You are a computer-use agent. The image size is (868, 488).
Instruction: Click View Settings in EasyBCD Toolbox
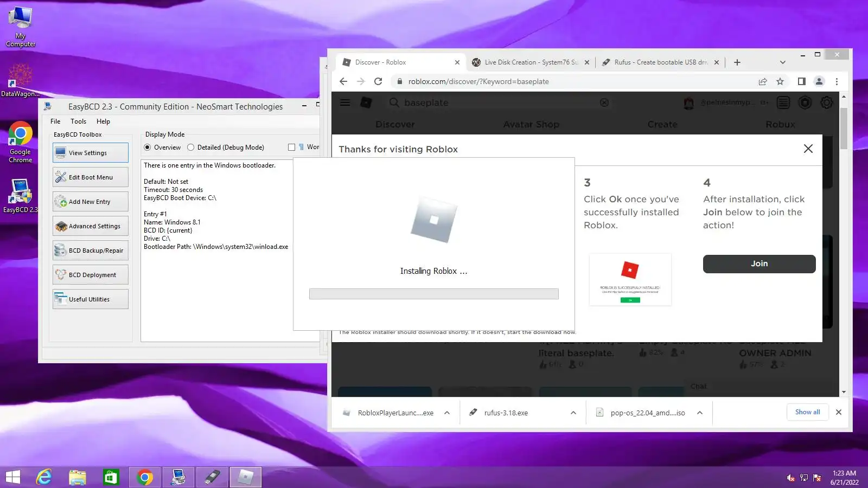(x=91, y=153)
